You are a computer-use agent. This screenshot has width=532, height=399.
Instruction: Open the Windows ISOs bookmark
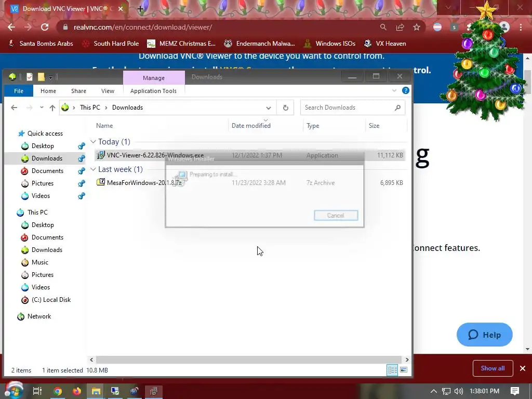(329, 44)
